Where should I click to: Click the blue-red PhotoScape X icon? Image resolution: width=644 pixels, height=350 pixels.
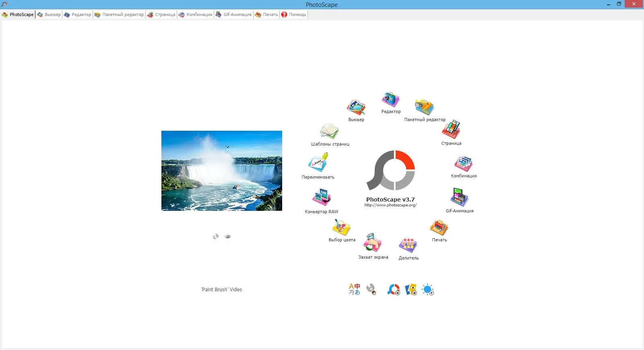point(393,290)
